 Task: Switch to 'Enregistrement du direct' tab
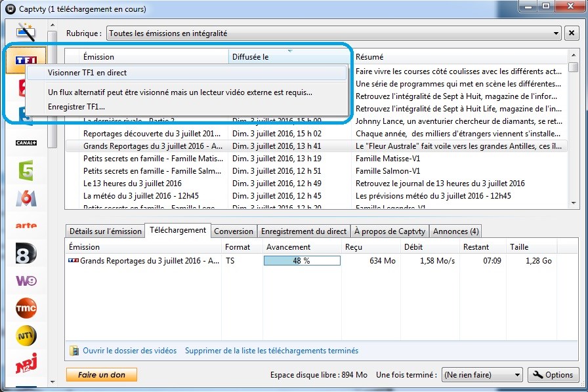pos(304,231)
